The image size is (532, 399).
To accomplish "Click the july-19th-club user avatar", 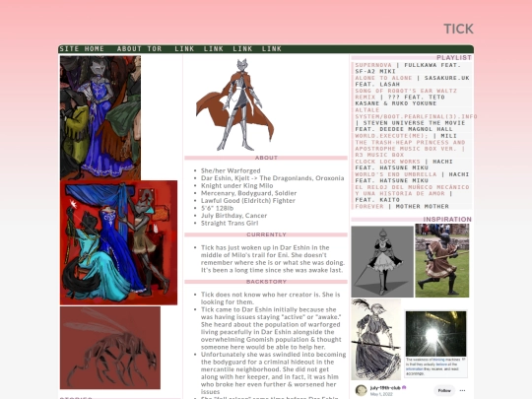I will [x=361, y=390].
